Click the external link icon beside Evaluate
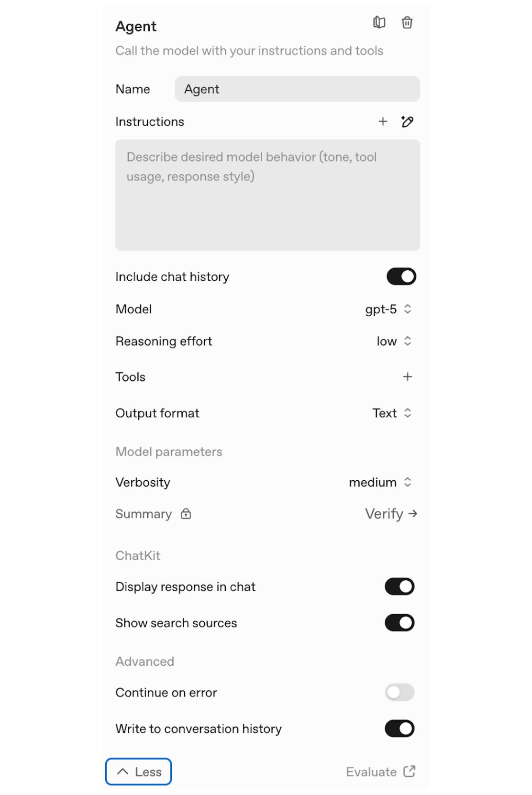This screenshot has width=532, height=795. point(409,771)
